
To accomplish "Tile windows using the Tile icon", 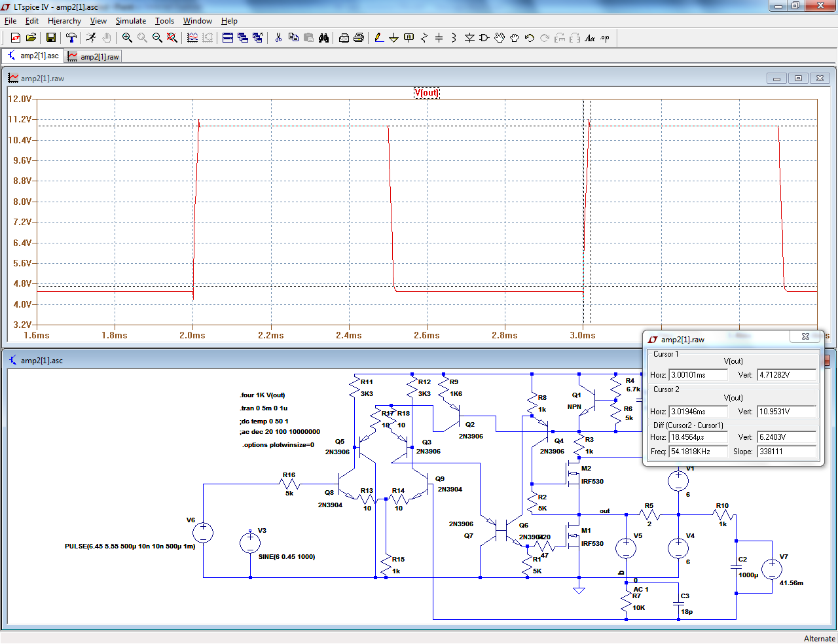I will click(x=228, y=38).
